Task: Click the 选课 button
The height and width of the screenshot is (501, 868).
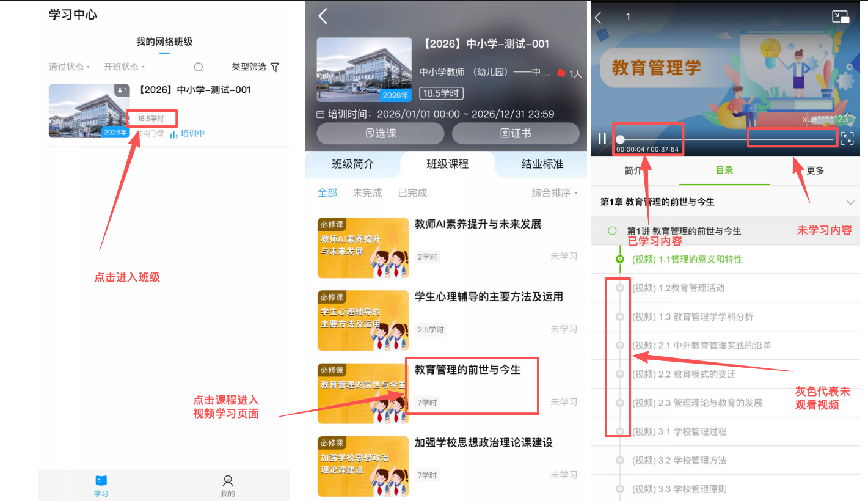Action: pos(381,133)
